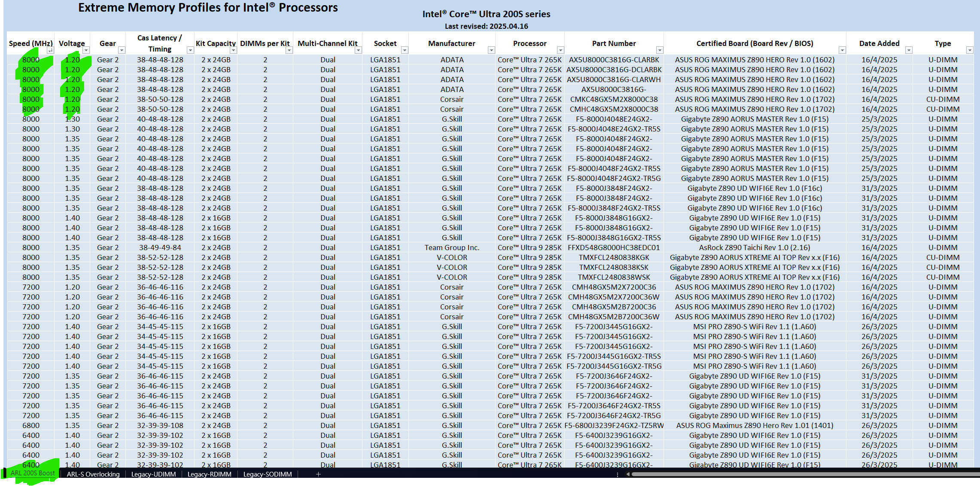Add a new sheet with the plus icon
The image size is (980, 486).
(318, 474)
